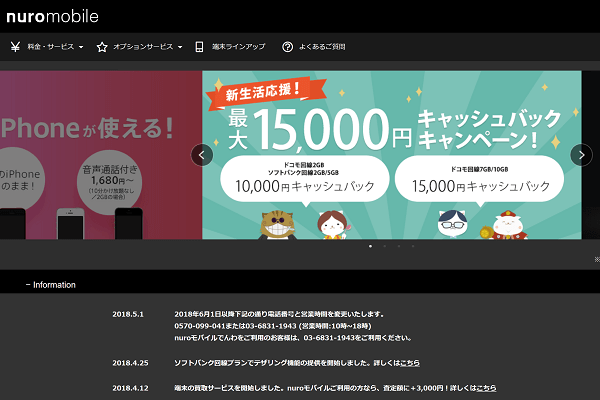Go to 端末ラインアップ page
The width and height of the screenshot is (600, 400).
(x=238, y=47)
